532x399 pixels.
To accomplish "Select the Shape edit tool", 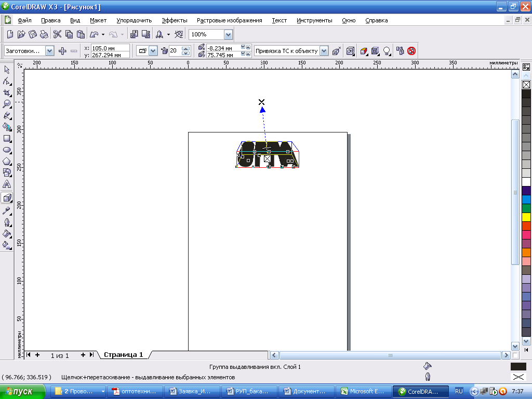I will pyautogui.click(x=7, y=81).
